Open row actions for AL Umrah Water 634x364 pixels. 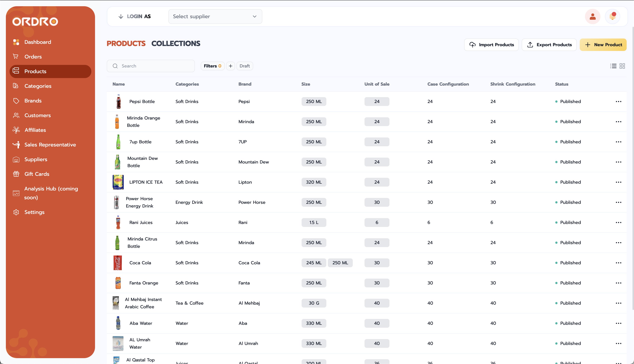[x=618, y=343]
